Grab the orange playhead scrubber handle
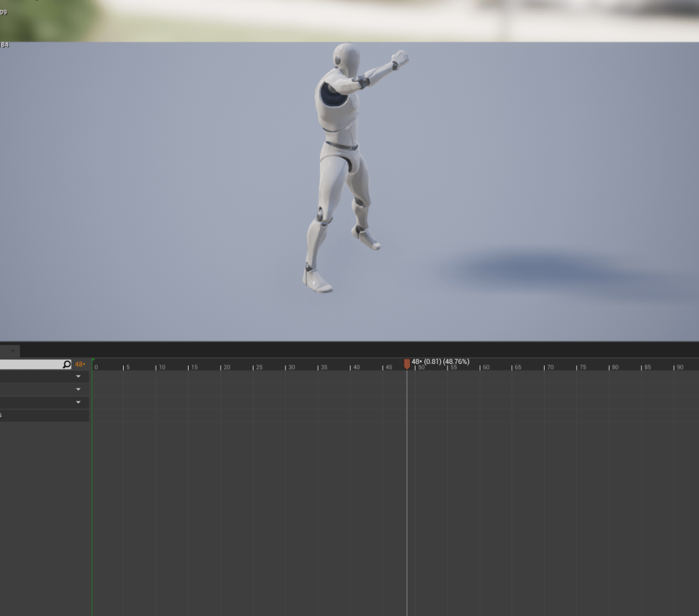699x616 pixels. tap(407, 364)
